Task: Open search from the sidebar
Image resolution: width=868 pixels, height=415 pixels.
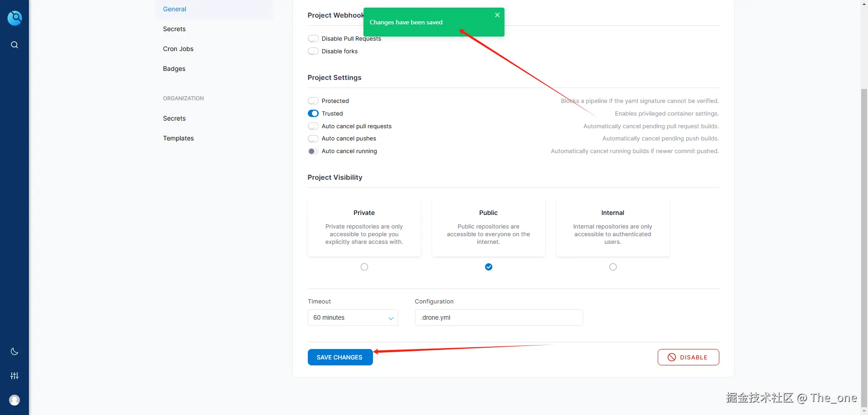Action: [x=14, y=45]
